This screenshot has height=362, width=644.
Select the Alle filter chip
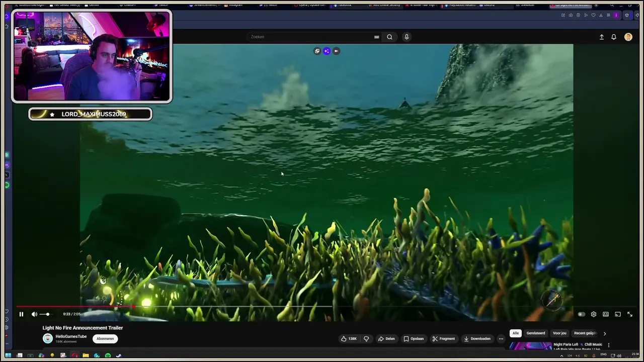point(515,333)
